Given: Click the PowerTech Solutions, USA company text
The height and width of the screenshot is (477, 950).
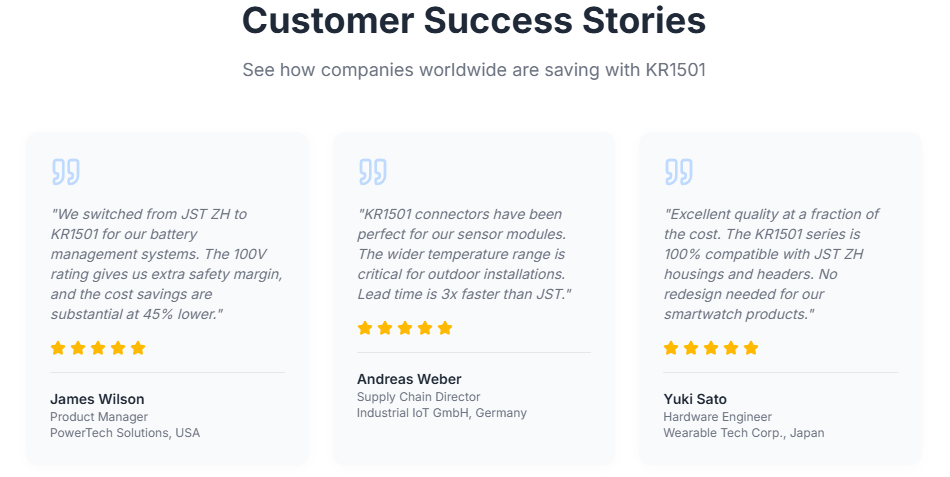Looking at the screenshot, I should (x=125, y=433).
